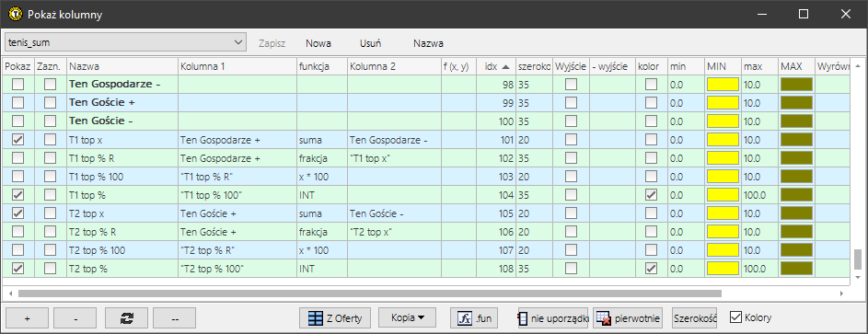The image size is (868, 334).
Task: Check Pokaz for T1 top % 100
Action: 17,177
